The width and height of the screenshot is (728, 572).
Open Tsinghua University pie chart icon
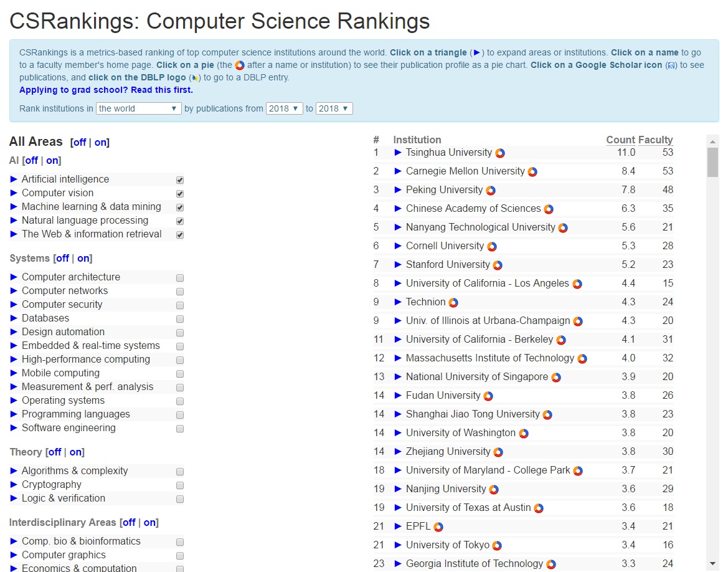pyautogui.click(x=500, y=153)
